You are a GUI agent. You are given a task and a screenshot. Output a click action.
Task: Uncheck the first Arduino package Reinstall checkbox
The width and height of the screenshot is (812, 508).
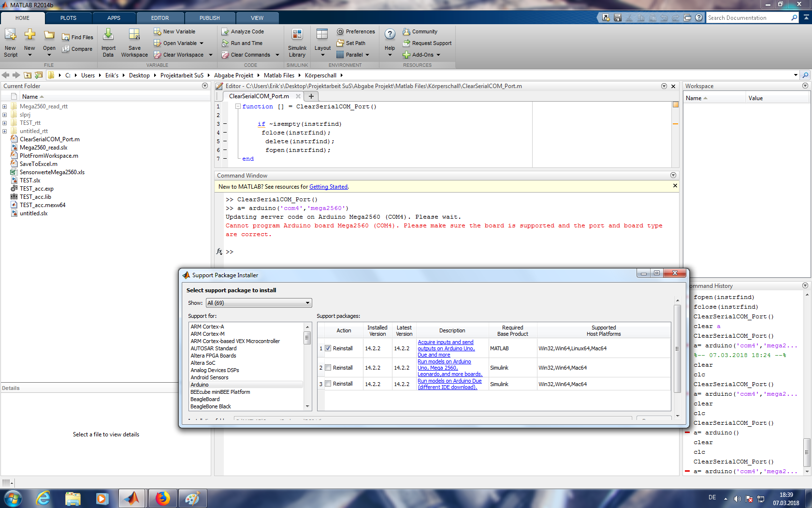coord(328,348)
